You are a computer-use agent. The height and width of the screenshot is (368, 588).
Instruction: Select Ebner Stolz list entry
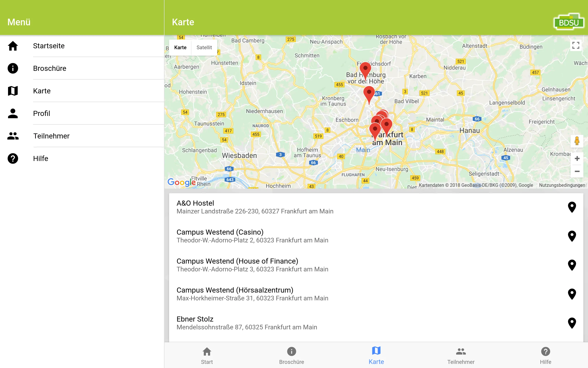tap(376, 323)
